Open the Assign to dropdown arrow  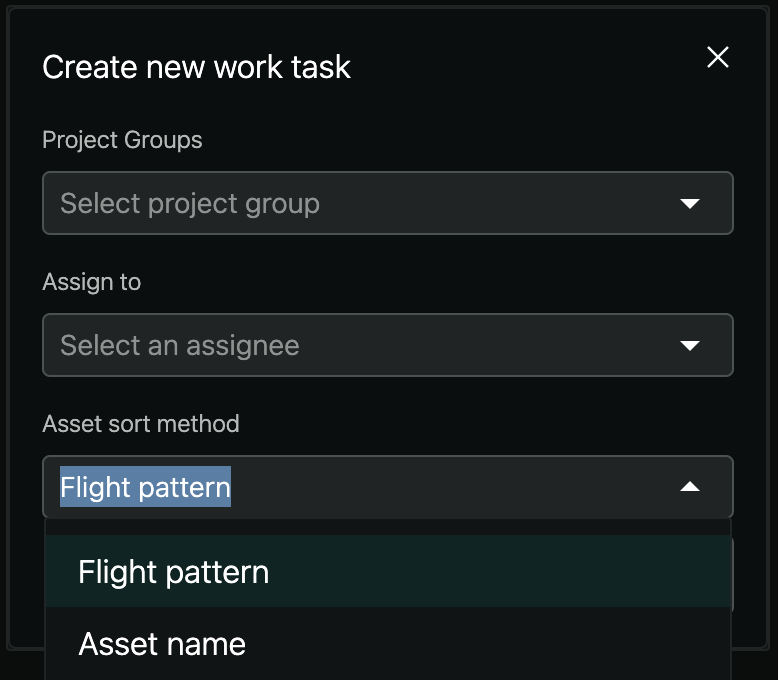tap(689, 346)
